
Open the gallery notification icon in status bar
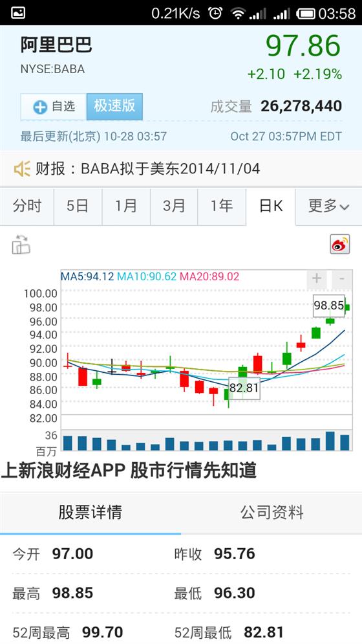coord(18,13)
